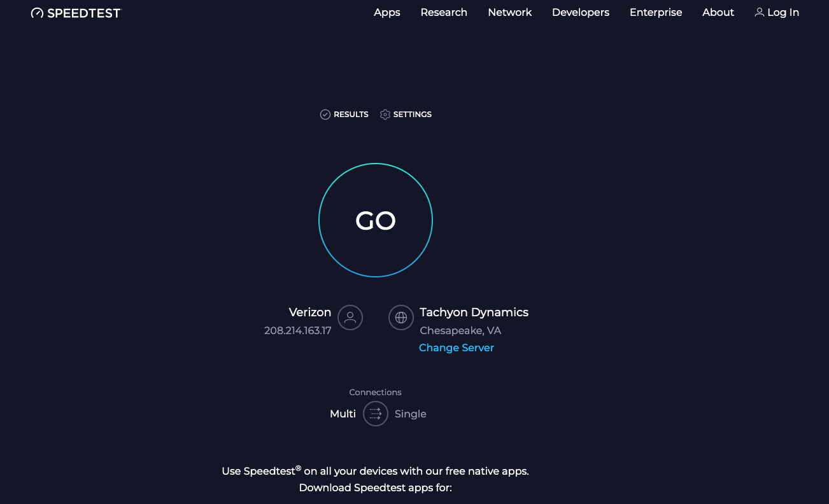Select Multi connections mode
Viewport: 829px width, 504px height.
point(343,414)
